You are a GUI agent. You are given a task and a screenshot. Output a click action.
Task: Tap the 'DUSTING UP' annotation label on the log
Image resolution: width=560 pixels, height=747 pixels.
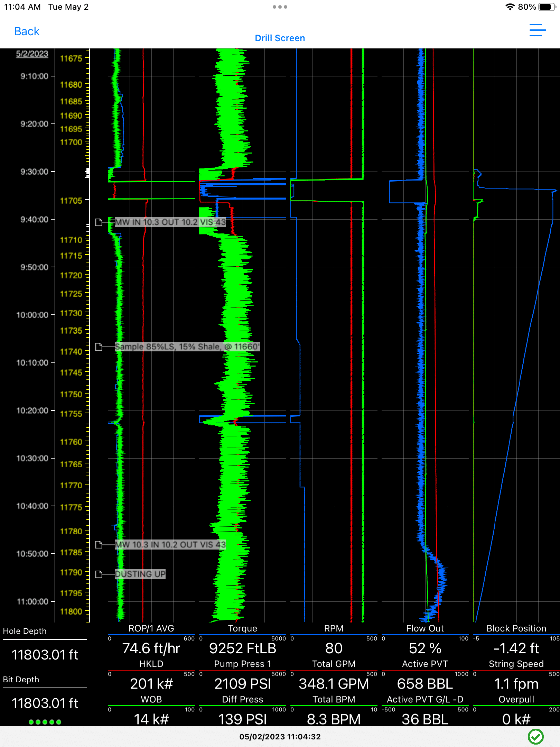pos(140,574)
